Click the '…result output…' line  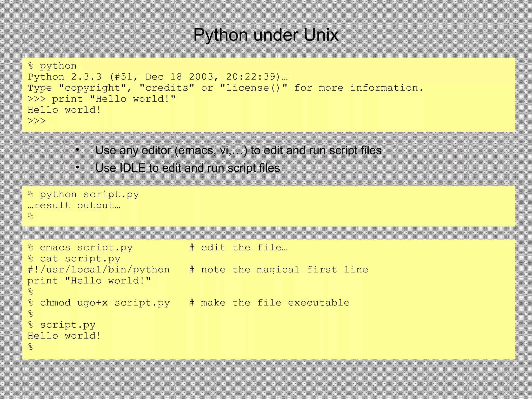(74, 205)
